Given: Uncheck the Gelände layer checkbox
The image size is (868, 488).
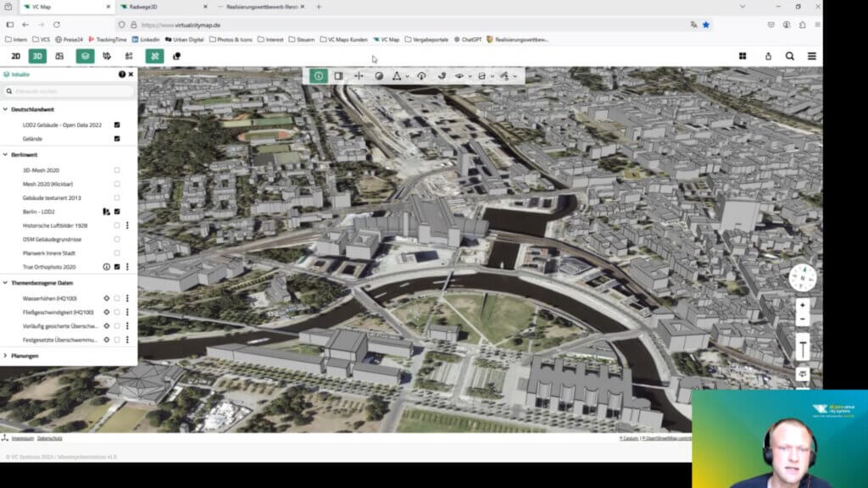Looking at the screenshot, I should (x=117, y=139).
